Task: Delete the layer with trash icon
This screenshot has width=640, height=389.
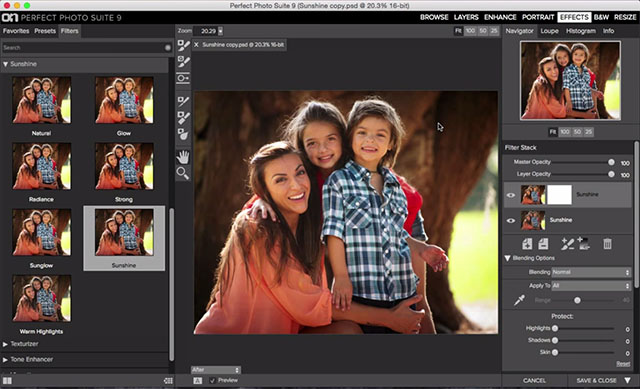Action: click(607, 244)
